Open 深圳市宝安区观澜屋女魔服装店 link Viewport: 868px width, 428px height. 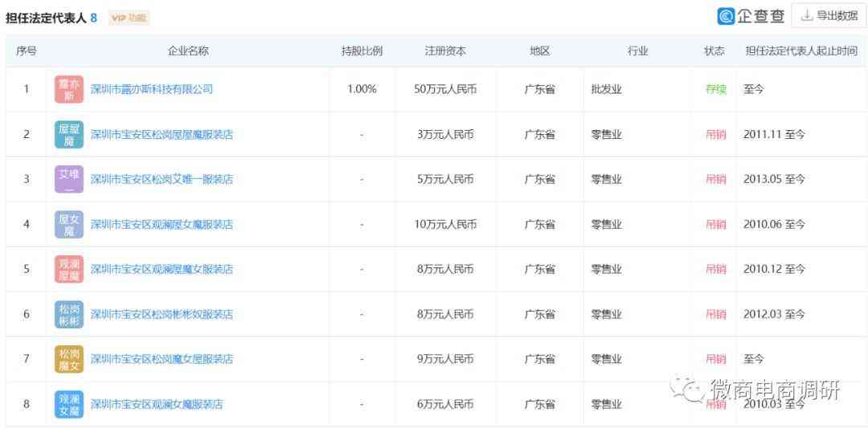[162, 224]
